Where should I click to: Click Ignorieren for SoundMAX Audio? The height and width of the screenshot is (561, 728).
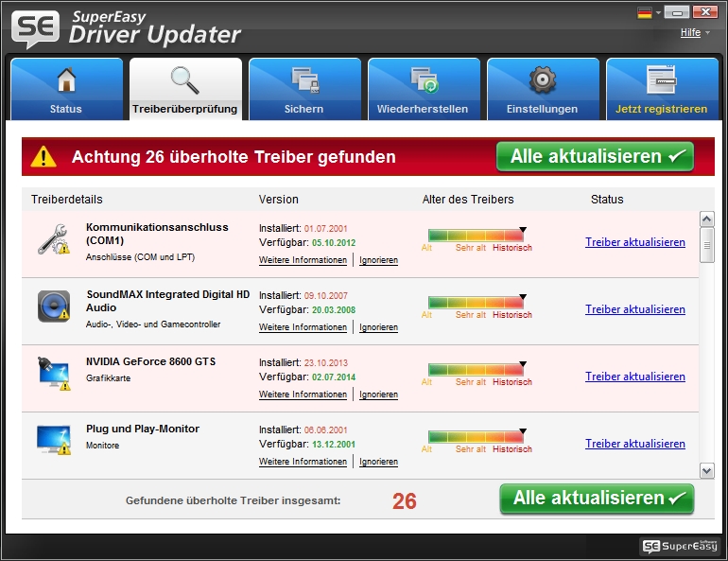click(378, 327)
